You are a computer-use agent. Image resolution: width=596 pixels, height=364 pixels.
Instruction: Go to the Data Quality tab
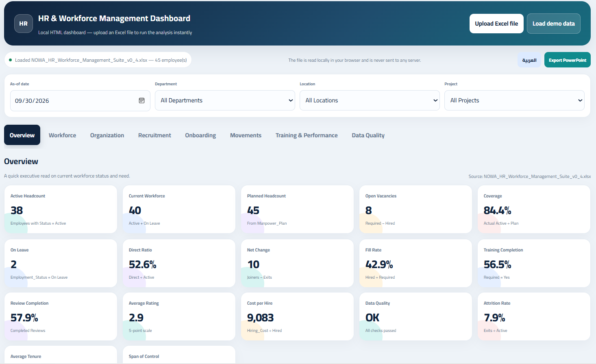click(x=368, y=135)
